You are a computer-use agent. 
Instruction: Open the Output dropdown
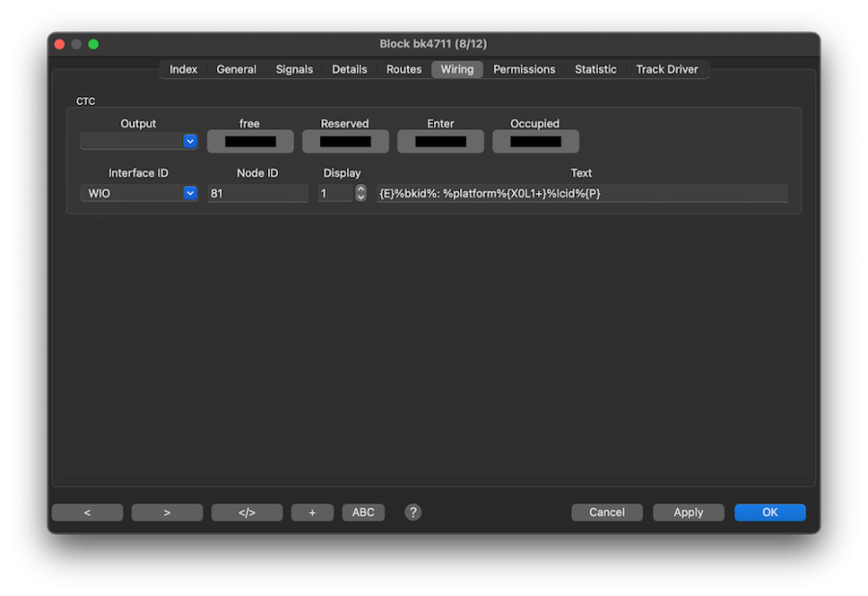(x=139, y=142)
